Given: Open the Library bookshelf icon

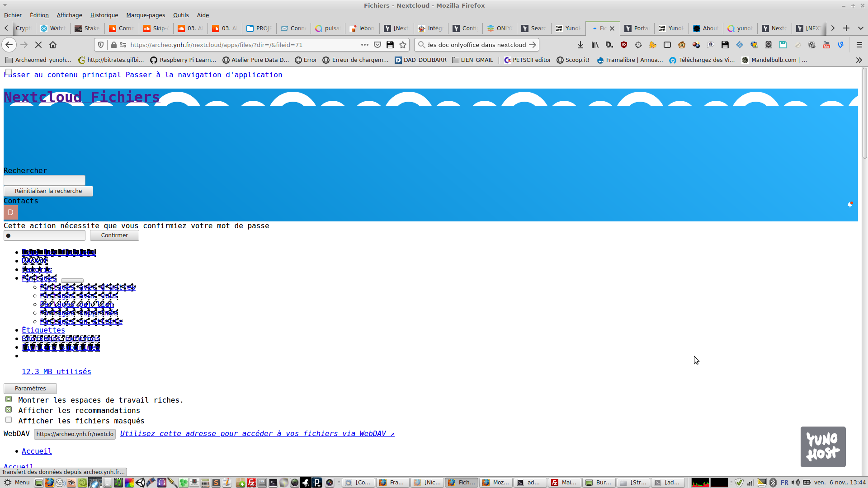Looking at the screenshot, I should tap(595, 45).
